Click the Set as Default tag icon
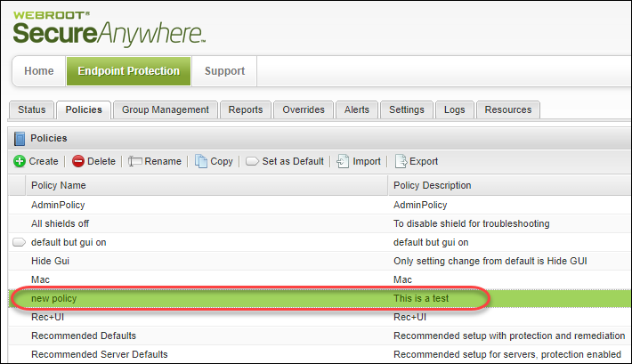This screenshot has height=364, width=632. pos(252,161)
